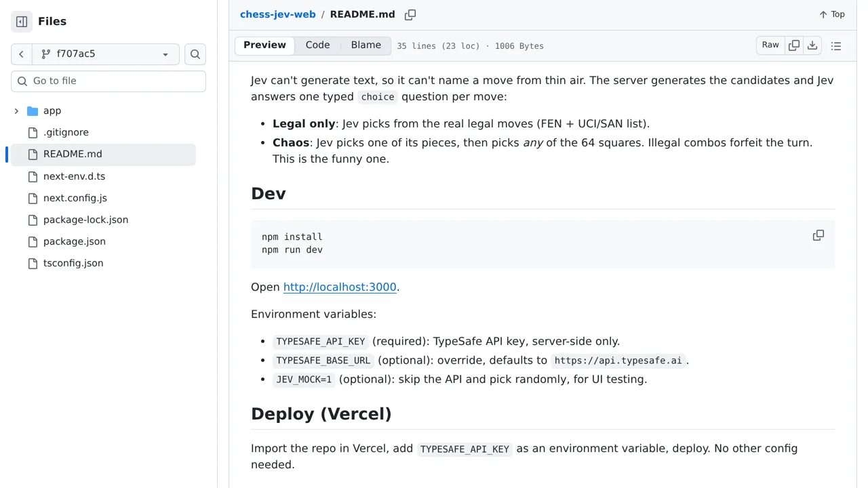Select README.md in the file tree
Screen dimensions: 868x488
click(73, 154)
